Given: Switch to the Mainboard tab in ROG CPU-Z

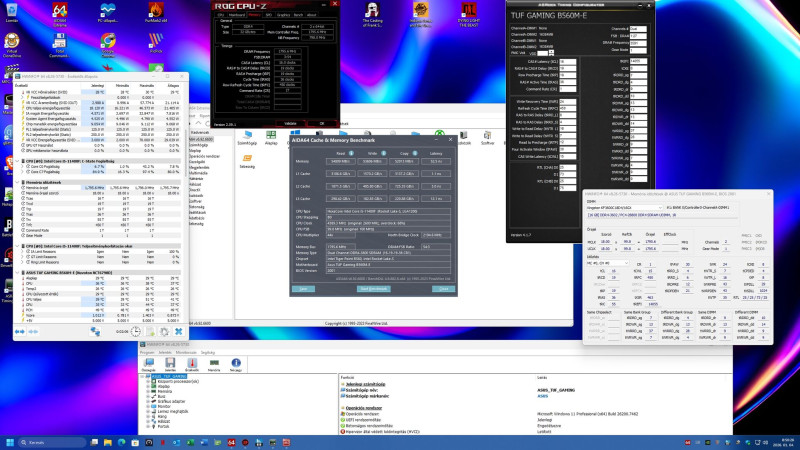Looking at the screenshot, I should pos(237,15).
